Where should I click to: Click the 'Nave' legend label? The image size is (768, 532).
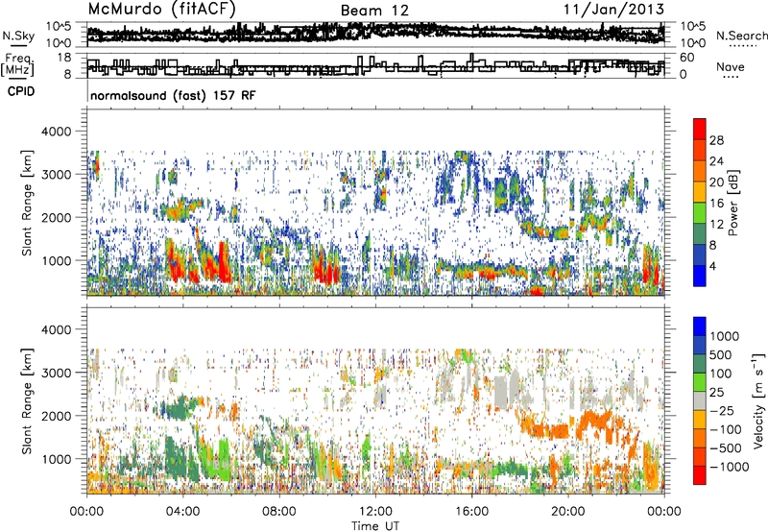pyautogui.click(x=730, y=66)
